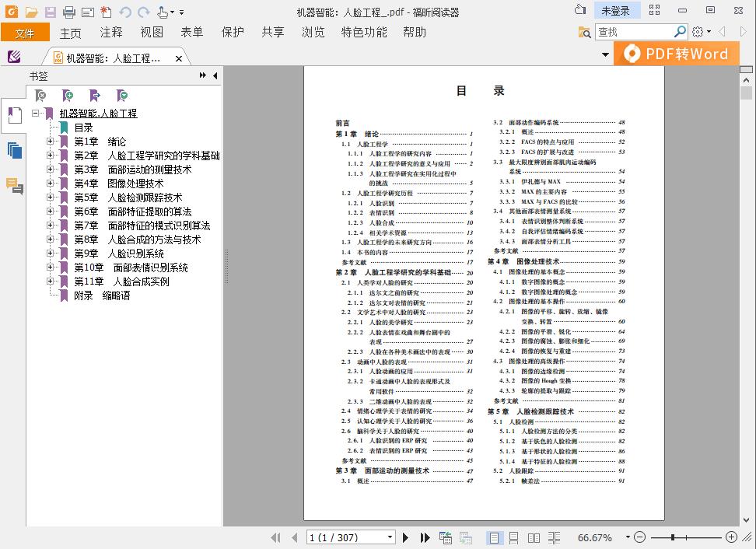Click the purple pencil icon left of document tab
Screen dimensions: 756x549
[15, 57]
